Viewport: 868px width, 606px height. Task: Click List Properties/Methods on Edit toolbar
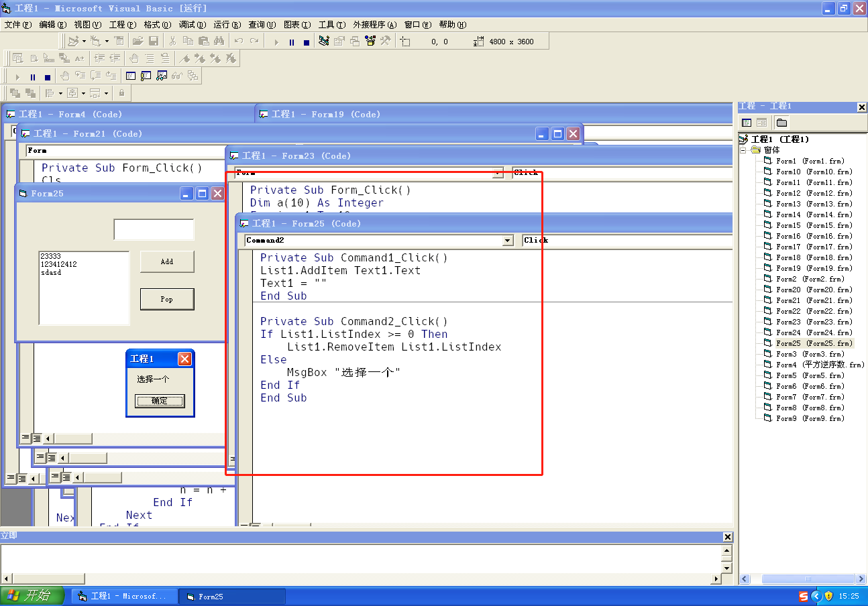[x=17, y=58]
